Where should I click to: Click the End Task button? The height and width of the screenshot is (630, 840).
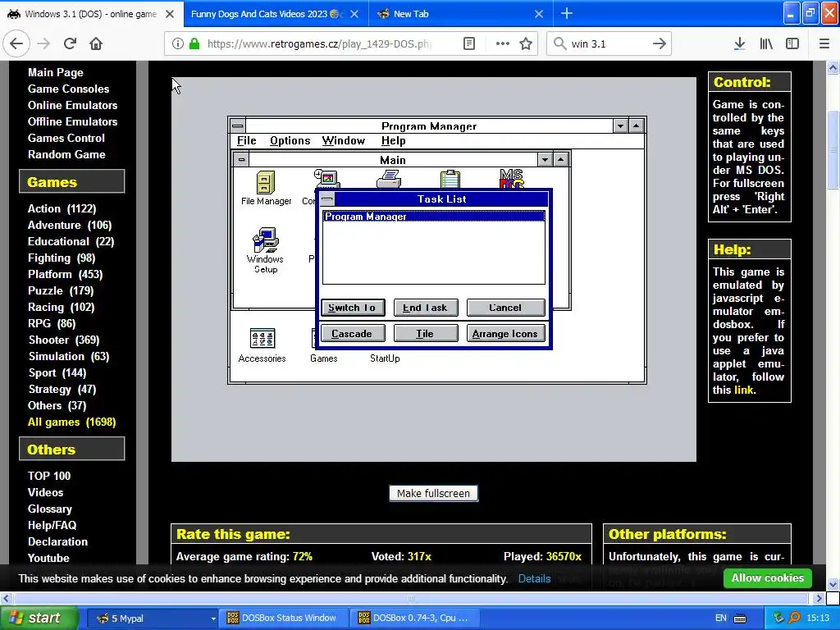tap(426, 308)
